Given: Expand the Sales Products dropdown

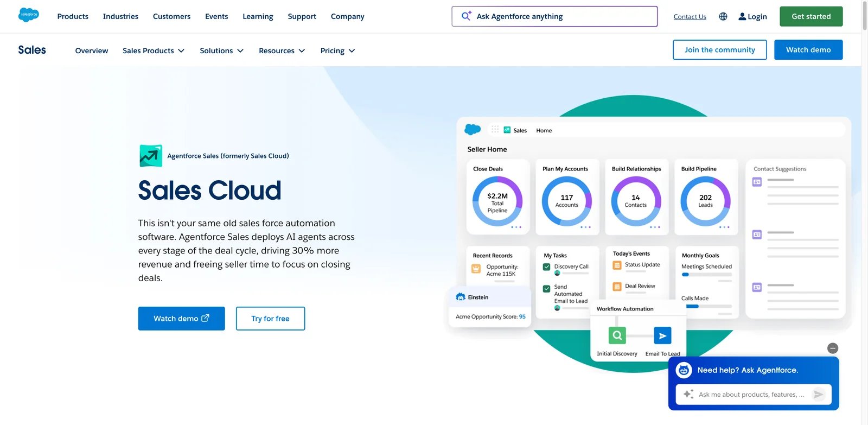Looking at the screenshot, I should [154, 50].
